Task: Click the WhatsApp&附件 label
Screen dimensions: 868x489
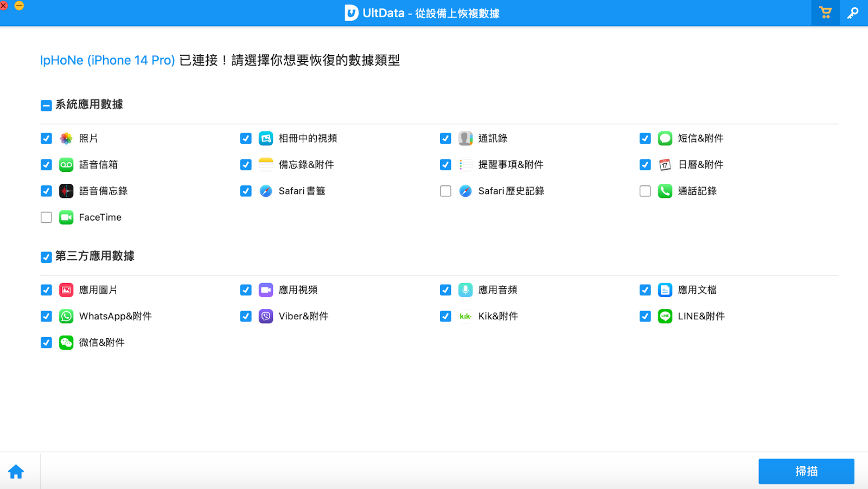Action: [116, 316]
